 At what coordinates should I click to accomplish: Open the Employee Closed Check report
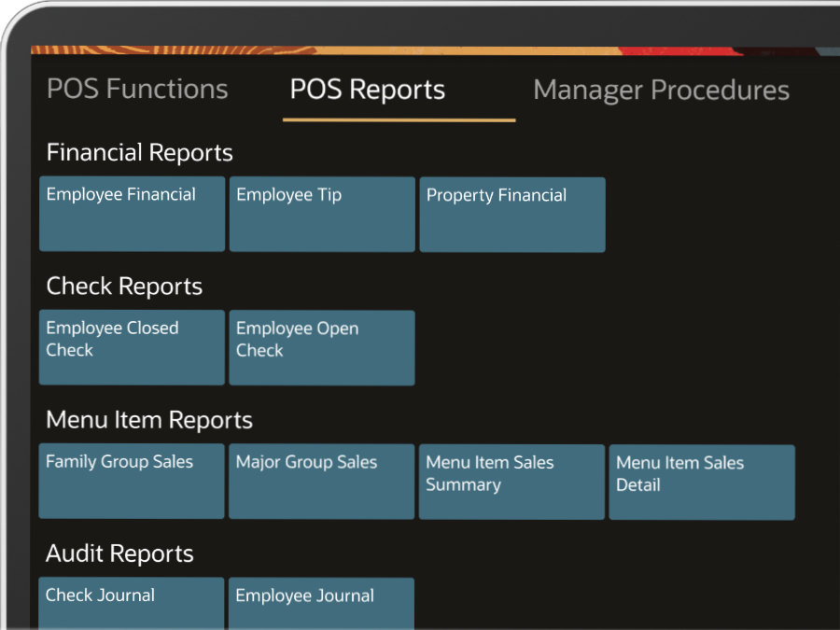click(132, 347)
